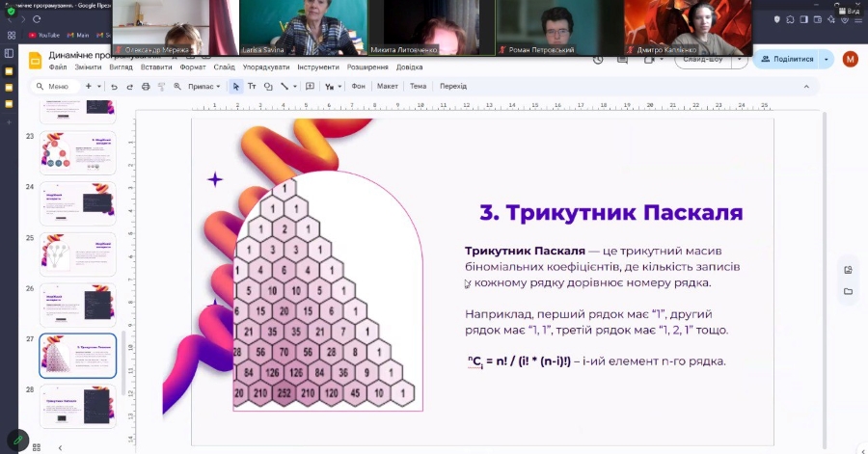868x454 pixels.
Task: Open the 'Слайд' menu
Action: pyautogui.click(x=224, y=67)
